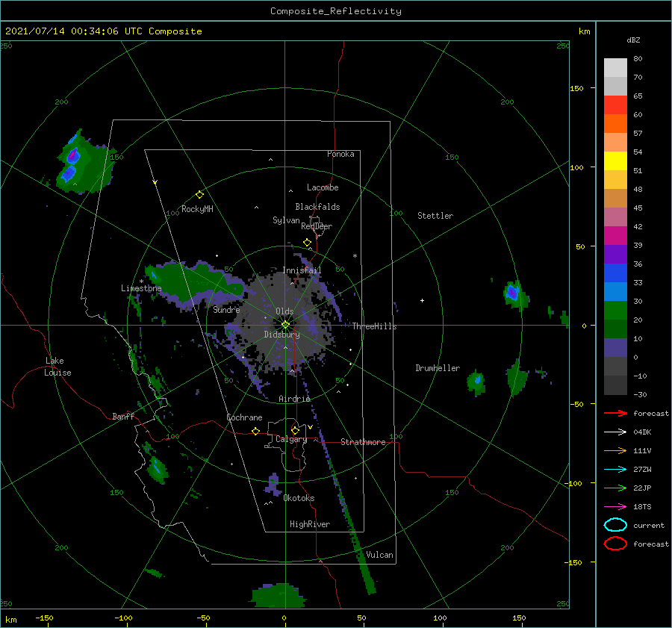
Task: Click the Stettler city label
Action: [435, 216]
